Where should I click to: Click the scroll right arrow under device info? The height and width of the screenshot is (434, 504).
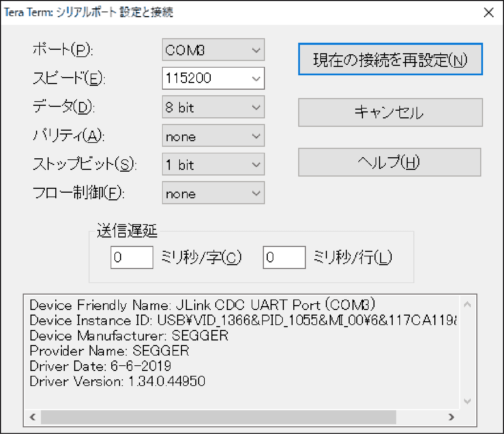[451, 417]
